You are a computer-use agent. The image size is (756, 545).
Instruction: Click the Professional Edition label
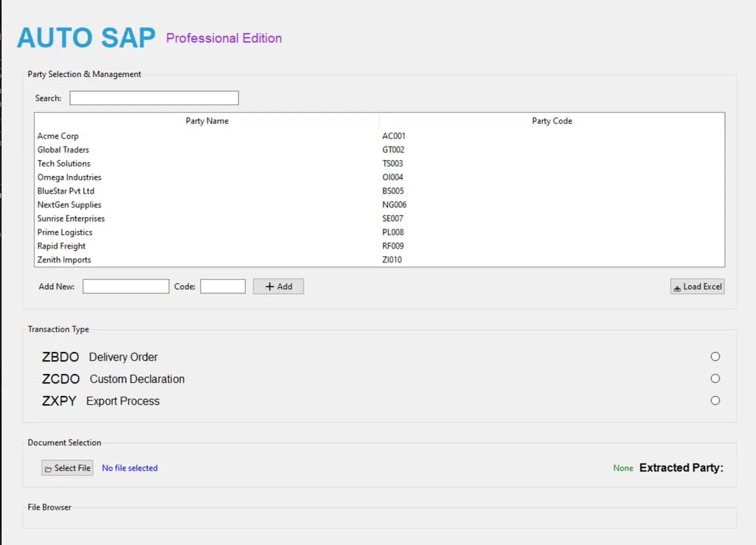click(x=224, y=38)
